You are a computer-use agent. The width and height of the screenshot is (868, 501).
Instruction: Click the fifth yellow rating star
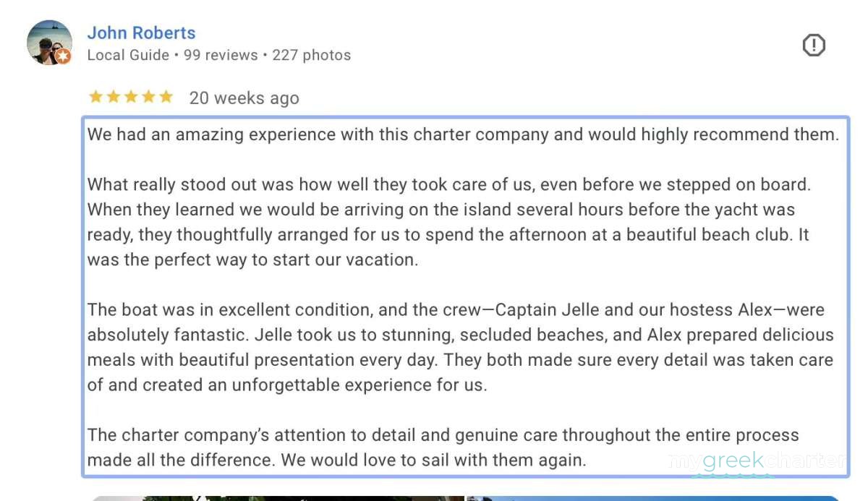coord(166,97)
